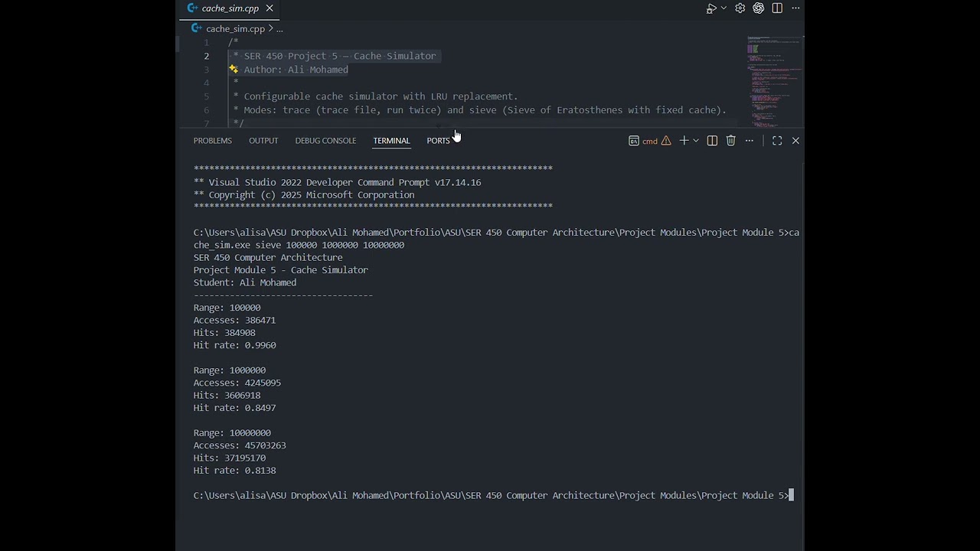Open the DEBUG CONSOLE panel tab
This screenshot has height=551, width=980.
325,141
